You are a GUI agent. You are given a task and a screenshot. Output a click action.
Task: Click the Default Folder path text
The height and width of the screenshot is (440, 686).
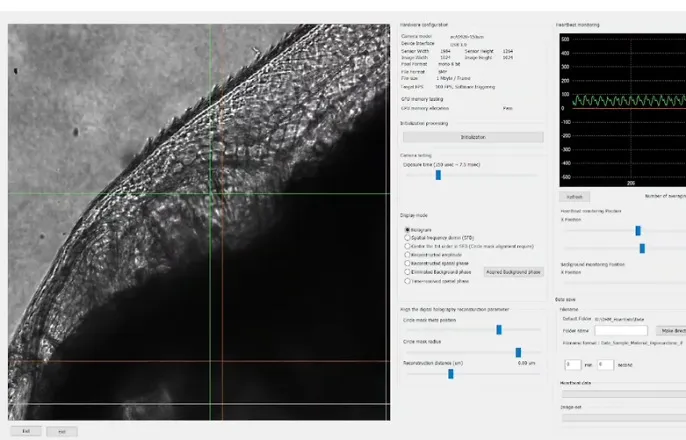point(620,320)
